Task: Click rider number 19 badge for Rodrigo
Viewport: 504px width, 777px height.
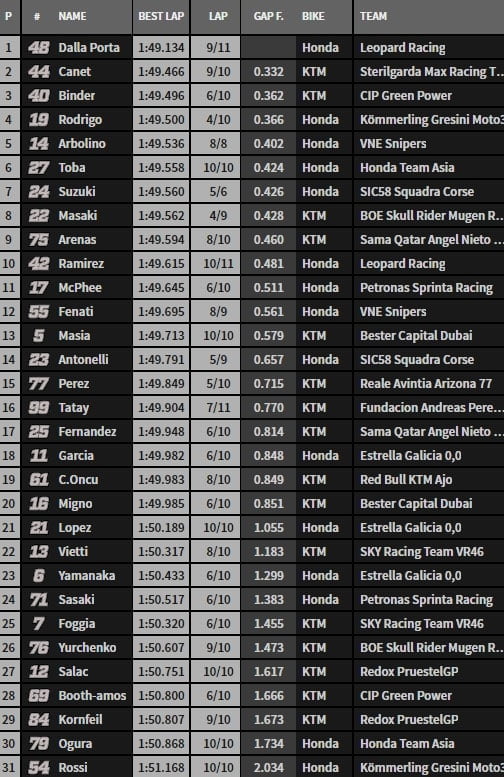Action: 39,120
